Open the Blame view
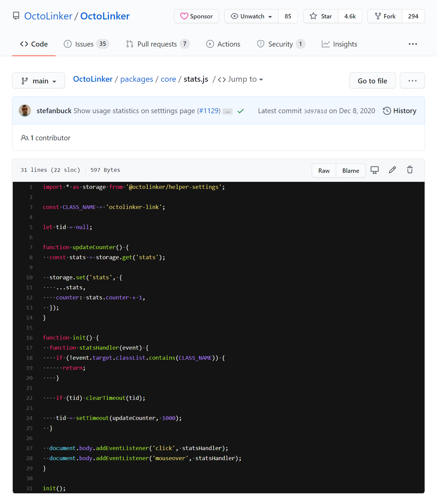 [x=351, y=170]
